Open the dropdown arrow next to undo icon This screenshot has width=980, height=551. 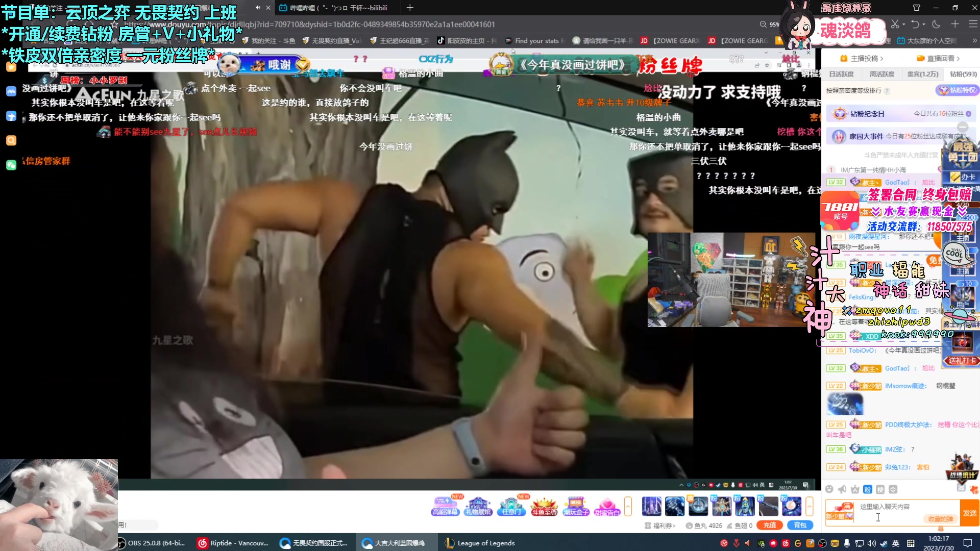924,24
